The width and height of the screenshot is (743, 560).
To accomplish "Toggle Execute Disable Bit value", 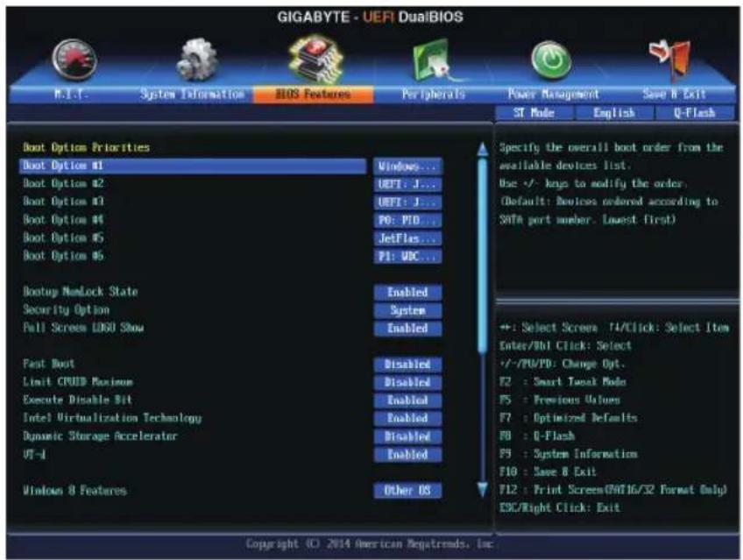I will [x=407, y=401].
